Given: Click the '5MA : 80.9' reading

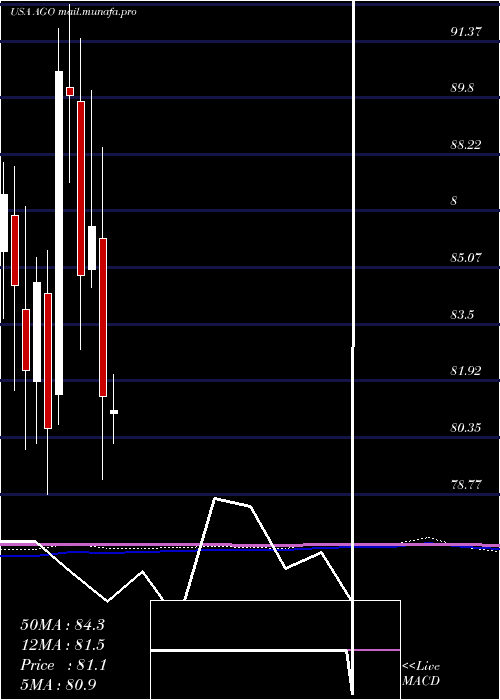Looking at the screenshot, I should [x=58, y=684].
